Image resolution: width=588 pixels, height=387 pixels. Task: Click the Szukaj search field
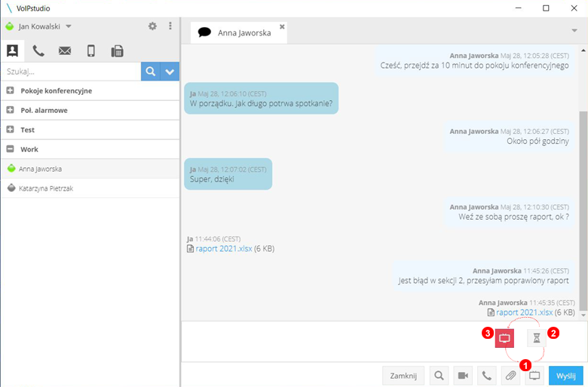72,72
